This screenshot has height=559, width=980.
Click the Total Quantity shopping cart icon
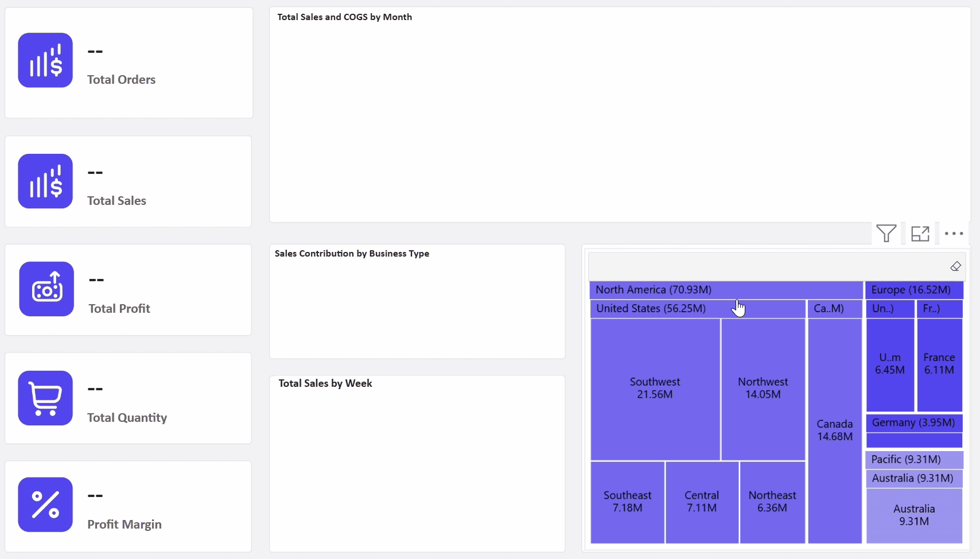(45, 398)
